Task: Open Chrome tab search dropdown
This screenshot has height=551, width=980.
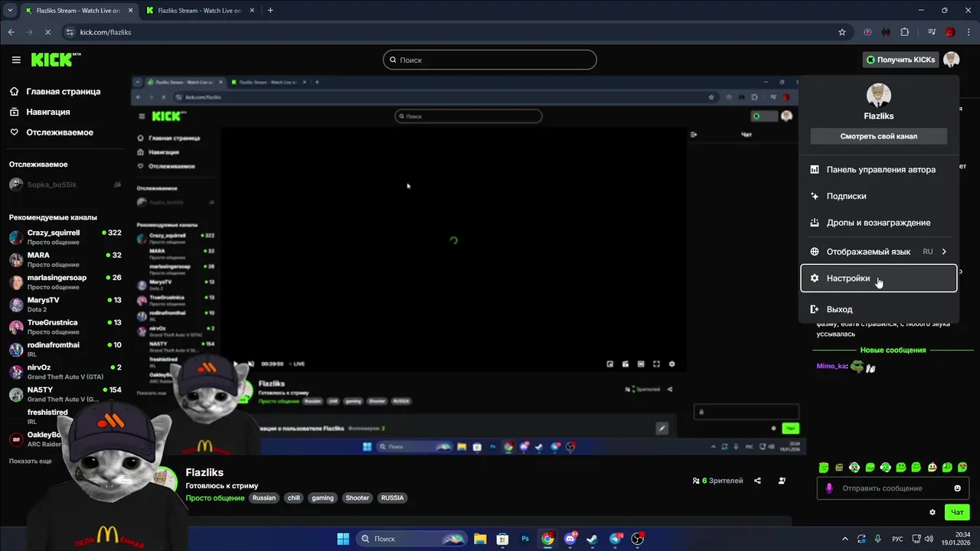Action: click(x=10, y=11)
